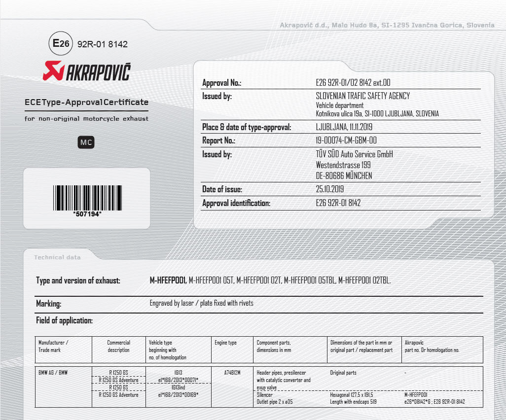This screenshot has width=506, height=420.
Task: Click 'Place & date of type-approval:' label
Action: (x=247, y=127)
